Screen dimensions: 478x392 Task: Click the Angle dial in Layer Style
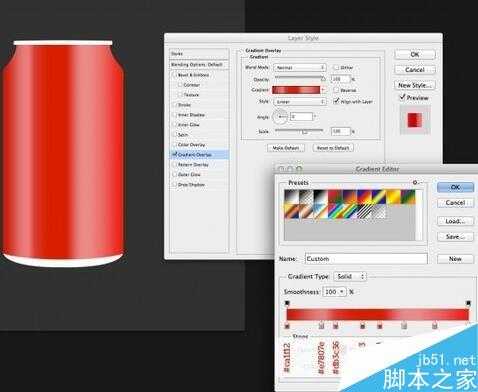tap(280, 117)
